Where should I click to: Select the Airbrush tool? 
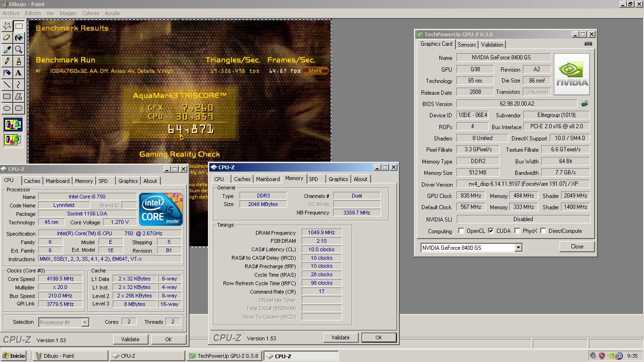pyautogui.click(x=7, y=73)
